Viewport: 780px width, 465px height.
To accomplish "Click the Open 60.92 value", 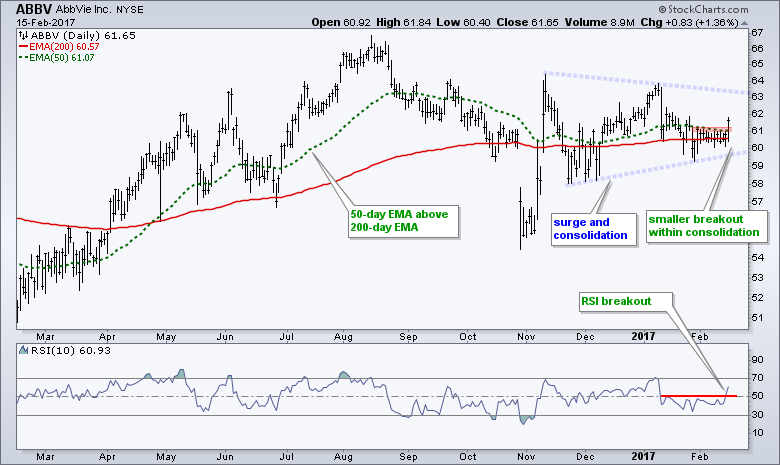I will point(341,22).
